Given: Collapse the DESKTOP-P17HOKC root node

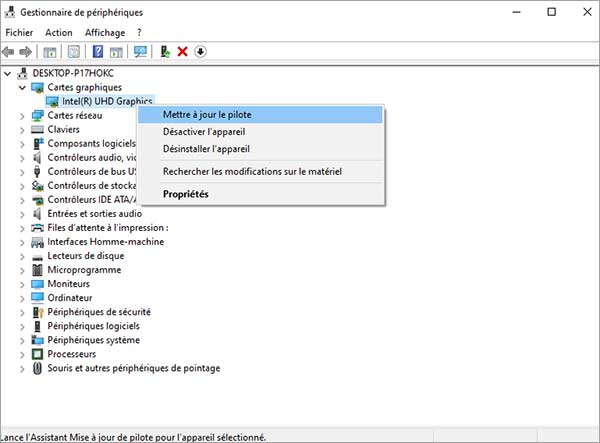Looking at the screenshot, I should click(x=9, y=73).
